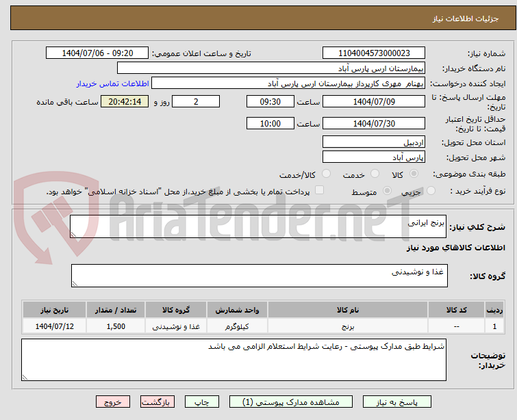Click the requester field بهنام مهری
Viewport: 517px width, 420px height.
point(288,83)
